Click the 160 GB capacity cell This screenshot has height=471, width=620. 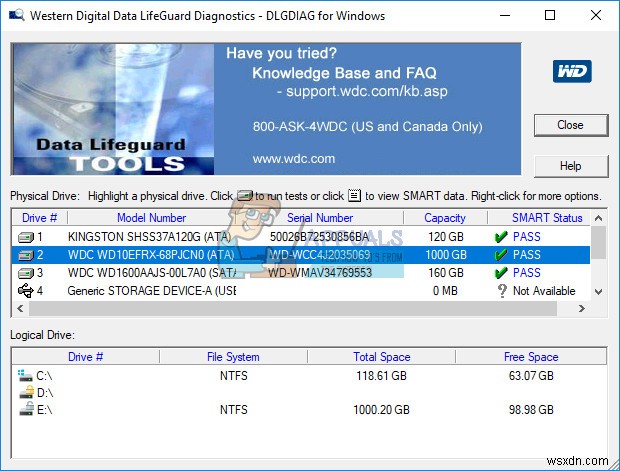[x=446, y=273]
